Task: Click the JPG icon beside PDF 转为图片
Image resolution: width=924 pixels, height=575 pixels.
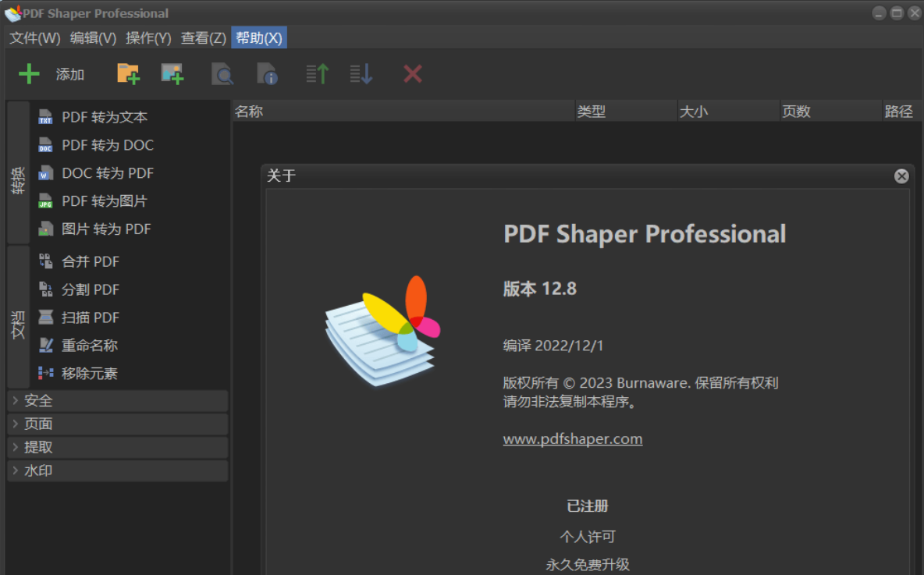Action: pos(45,201)
